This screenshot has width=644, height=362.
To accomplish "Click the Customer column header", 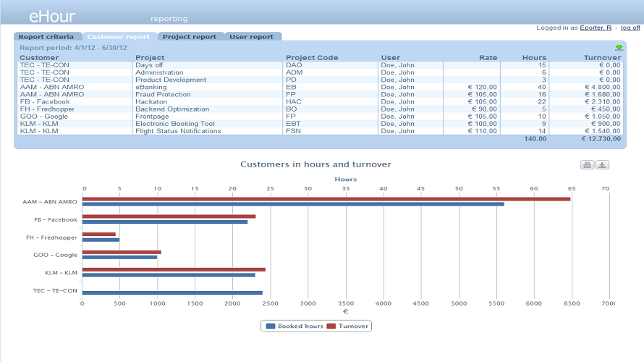I will tap(39, 58).
